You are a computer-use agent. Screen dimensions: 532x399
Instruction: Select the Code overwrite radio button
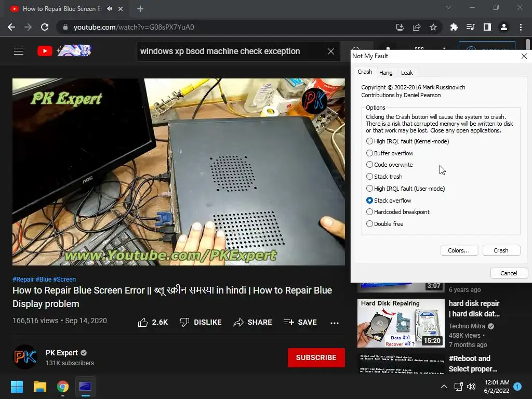(390, 165)
